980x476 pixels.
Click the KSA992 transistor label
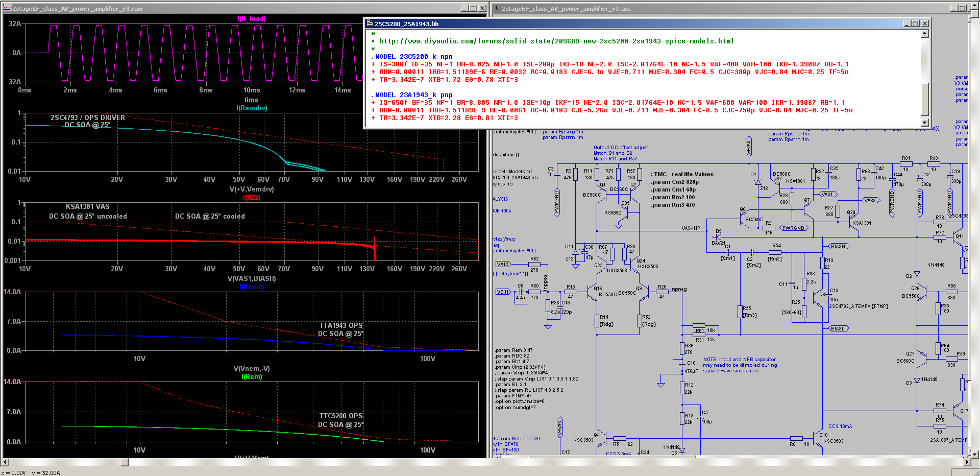612,213
